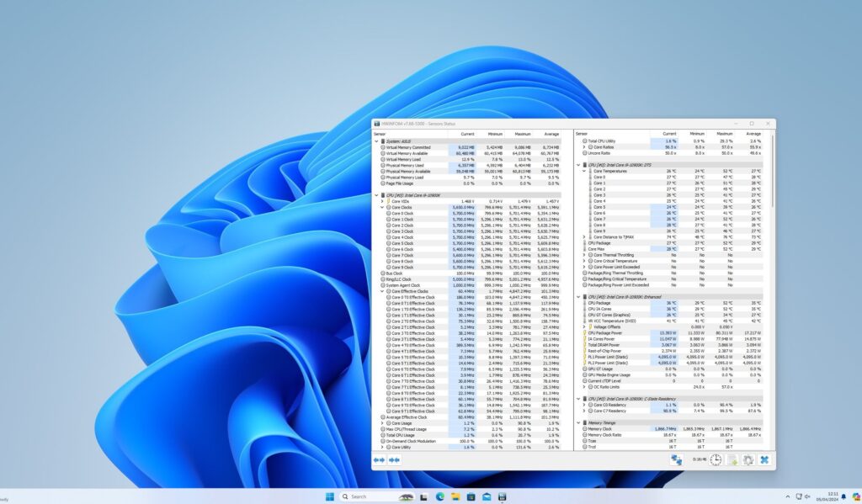Collapse the System: ASUS sensor group
The width and height of the screenshot is (862, 504).
(x=376, y=141)
